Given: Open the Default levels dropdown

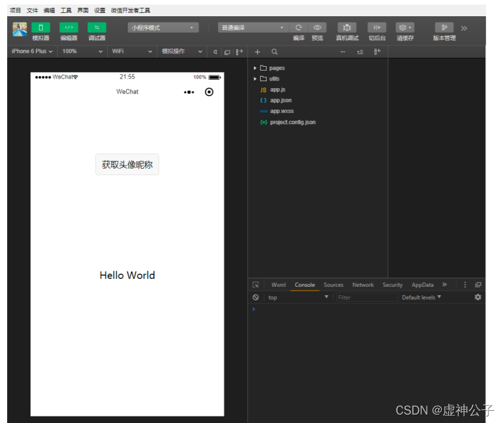Looking at the screenshot, I should [421, 297].
